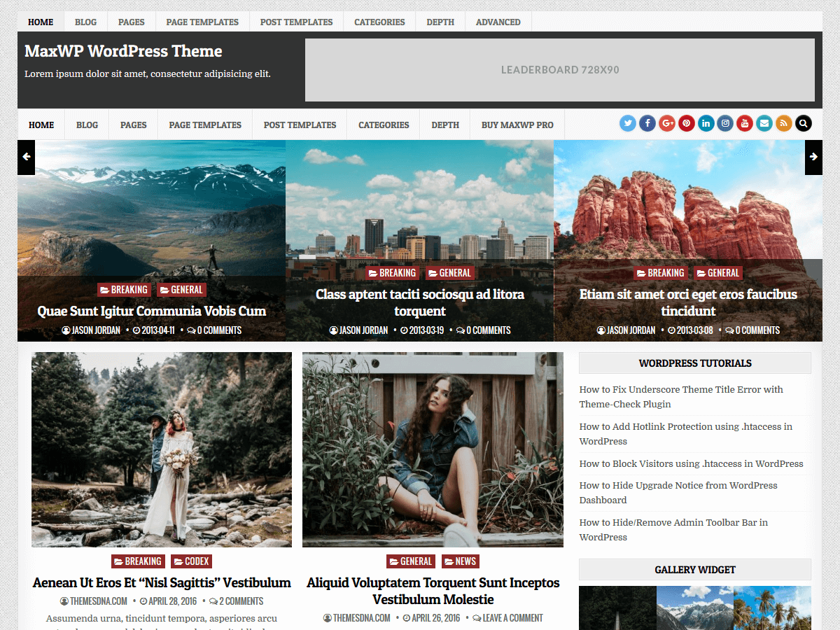Viewport: 840px width, 630px height.
Task: Click the YouTube channel icon
Action: [x=744, y=123]
